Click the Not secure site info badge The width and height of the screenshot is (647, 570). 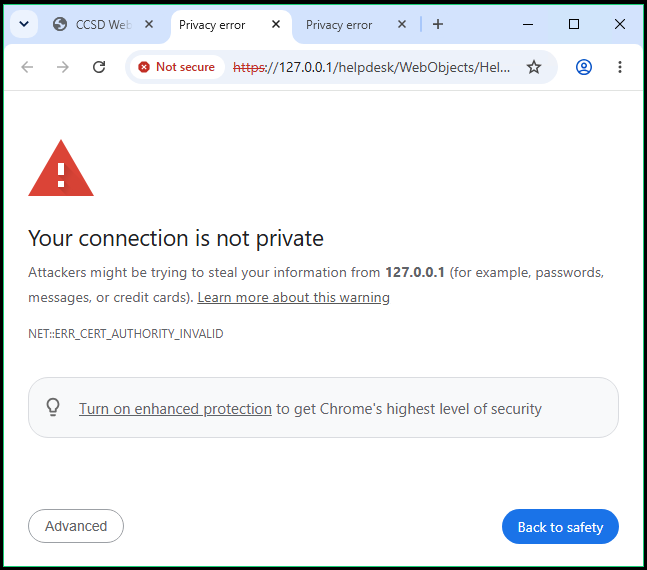[177, 67]
